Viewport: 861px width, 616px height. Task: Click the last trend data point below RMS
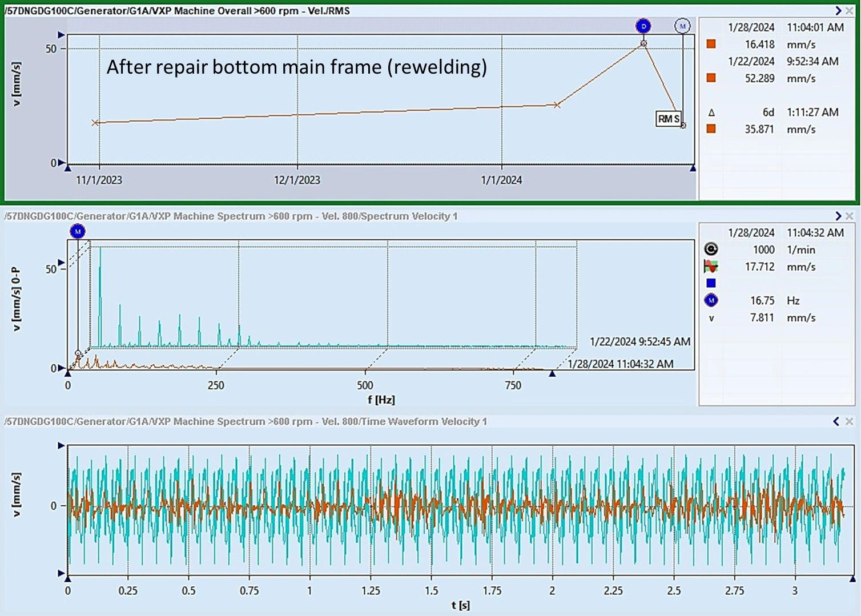683,126
